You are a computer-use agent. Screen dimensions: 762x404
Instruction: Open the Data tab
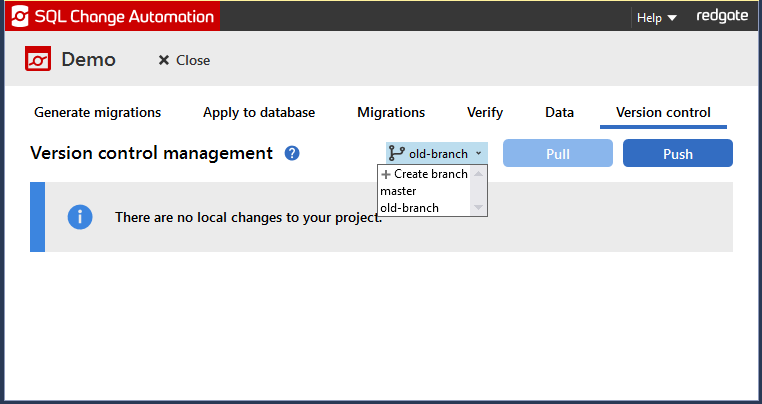point(559,113)
